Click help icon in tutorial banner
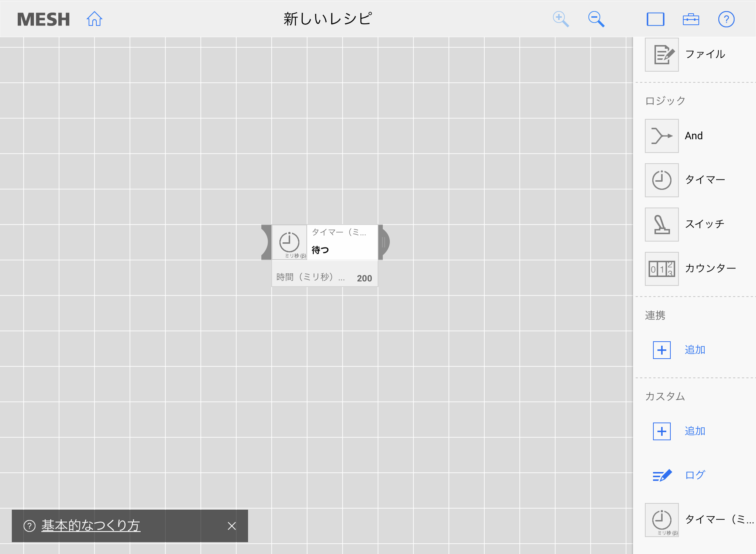The height and width of the screenshot is (554, 756). tap(30, 526)
